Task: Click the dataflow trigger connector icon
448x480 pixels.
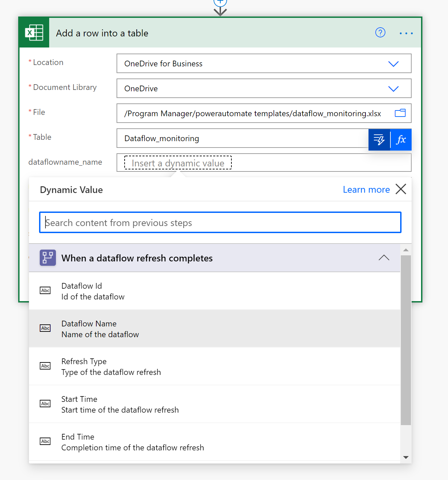Action: pyautogui.click(x=48, y=258)
